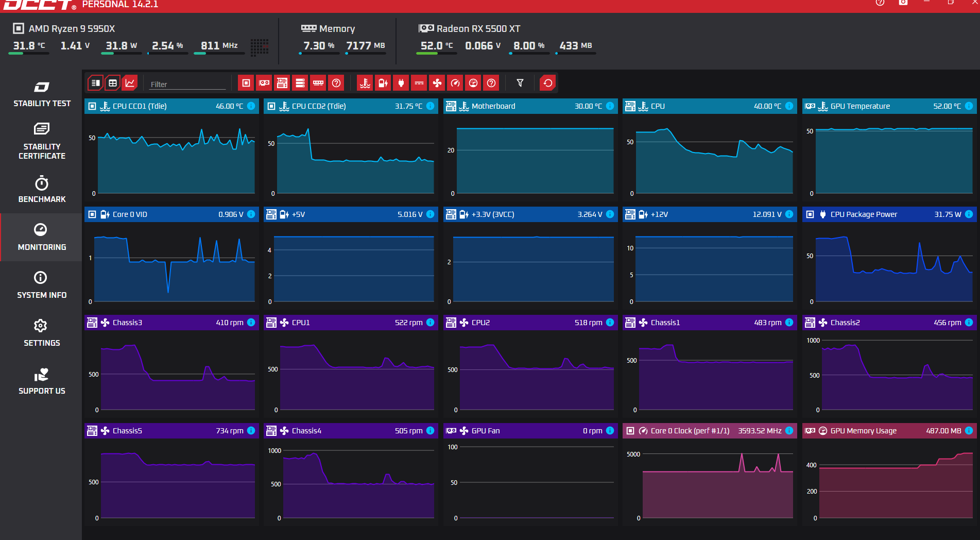Toggle the GPU sensor source filter
This screenshot has height=540, width=980.
click(264, 83)
